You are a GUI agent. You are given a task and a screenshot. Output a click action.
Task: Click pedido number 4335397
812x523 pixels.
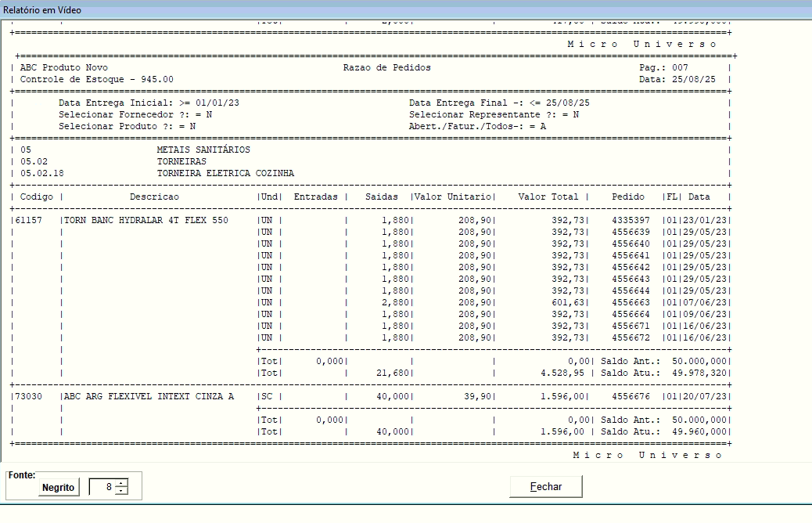(x=631, y=220)
